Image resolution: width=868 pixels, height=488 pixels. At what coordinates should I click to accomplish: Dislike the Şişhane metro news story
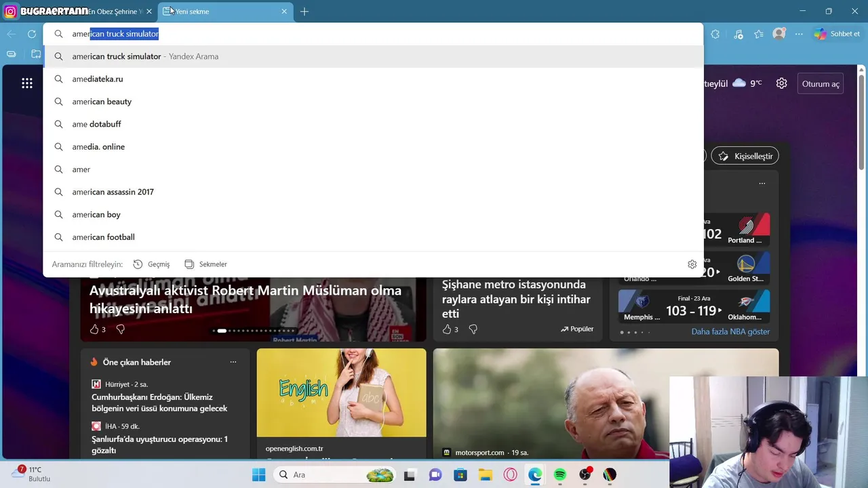tap(473, 329)
